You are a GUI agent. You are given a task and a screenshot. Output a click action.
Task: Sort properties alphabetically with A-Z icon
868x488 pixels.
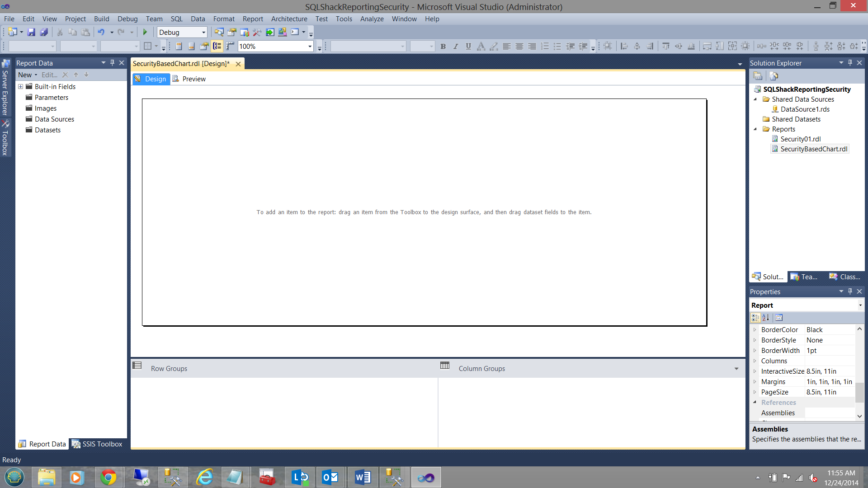(x=765, y=318)
